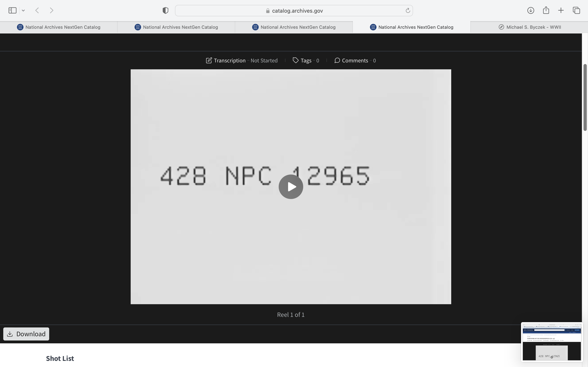Reload the catalog.archives.gov page

coord(408,10)
